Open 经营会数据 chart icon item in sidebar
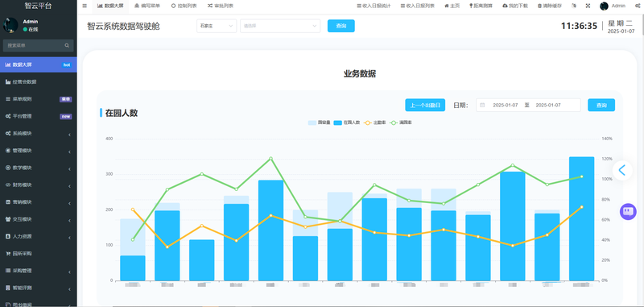Image resolution: width=644 pixels, height=307 pixels. click(38, 81)
